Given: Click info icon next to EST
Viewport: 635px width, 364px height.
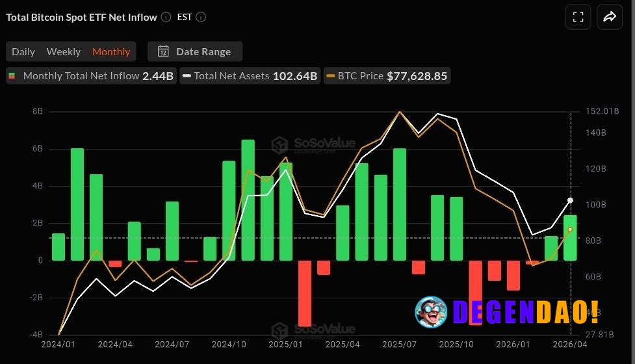Looking at the screenshot, I should (x=201, y=17).
